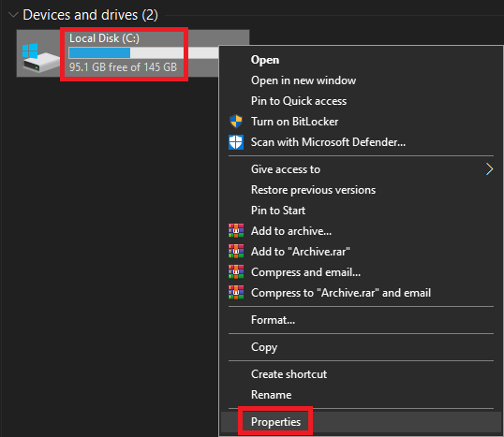The height and width of the screenshot is (437, 504).
Task: Expand the Give access to submenu arrow
Action: (489, 169)
